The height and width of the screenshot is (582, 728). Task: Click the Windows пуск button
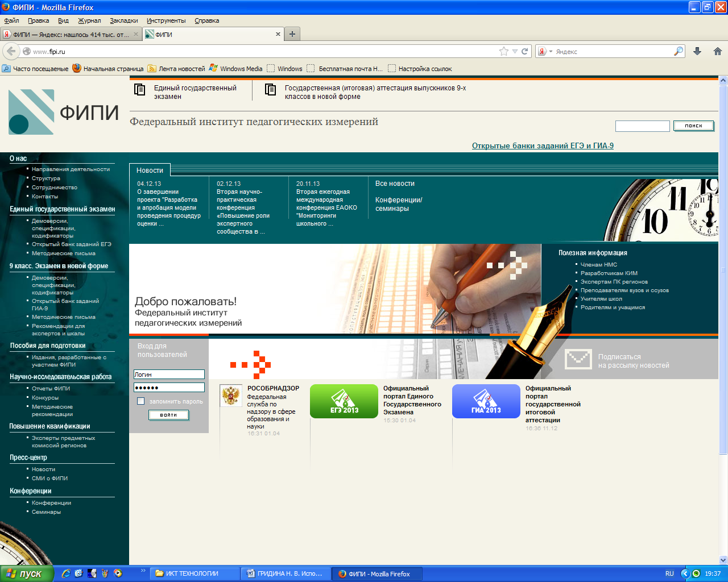[27, 573]
